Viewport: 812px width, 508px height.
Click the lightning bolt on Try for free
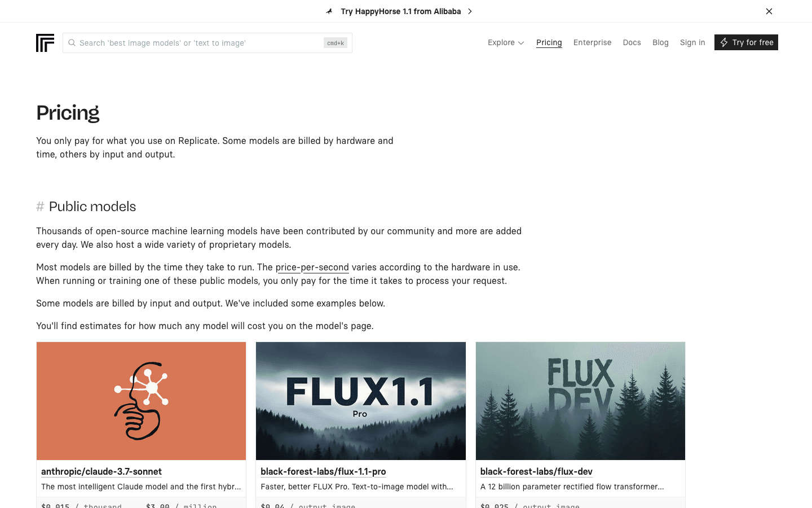point(724,42)
